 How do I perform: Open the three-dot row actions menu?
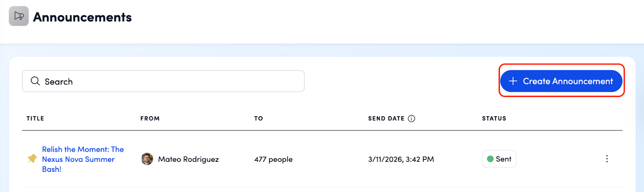(607, 159)
